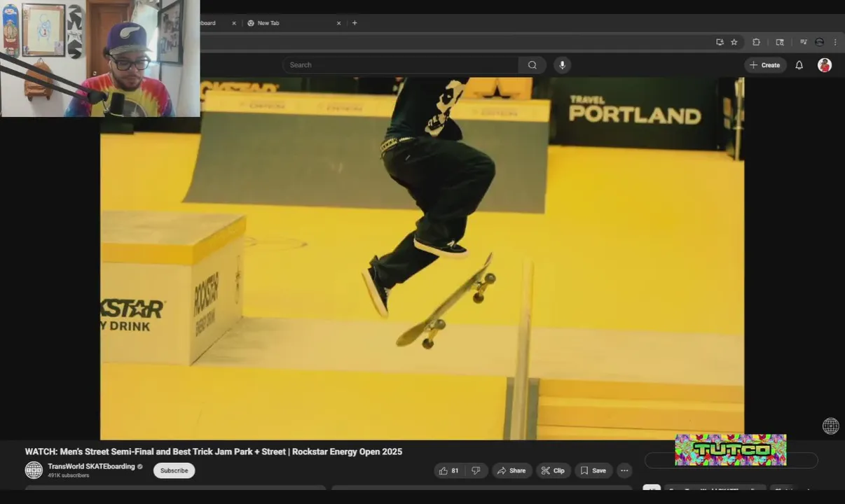This screenshot has height=504, width=845.
Task: Create a Clip of the video
Action: [553, 470]
